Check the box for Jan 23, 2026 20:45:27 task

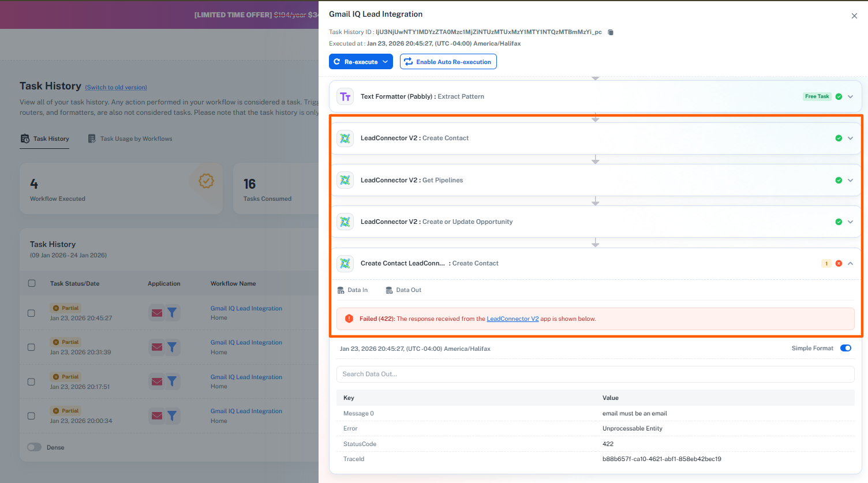point(31,313)
